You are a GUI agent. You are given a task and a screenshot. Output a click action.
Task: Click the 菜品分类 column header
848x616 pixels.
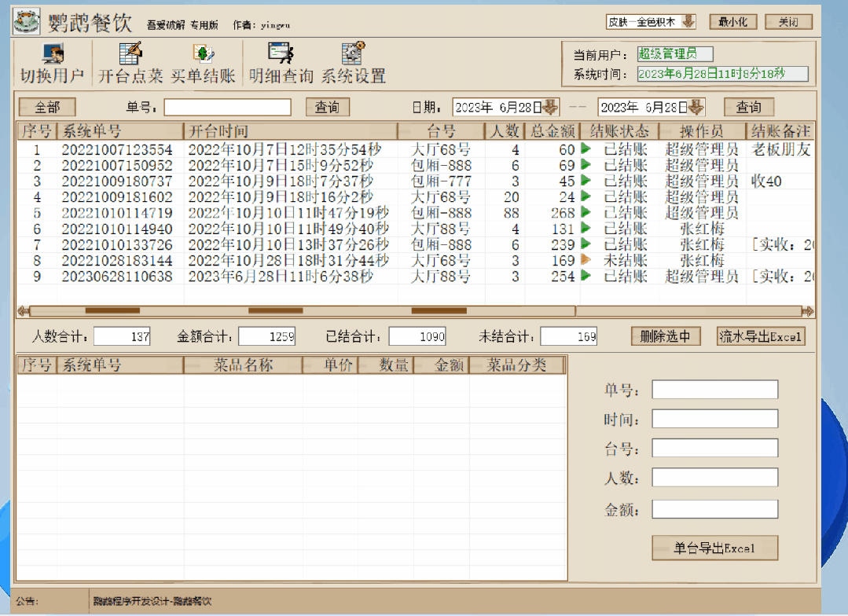[516, 365]
